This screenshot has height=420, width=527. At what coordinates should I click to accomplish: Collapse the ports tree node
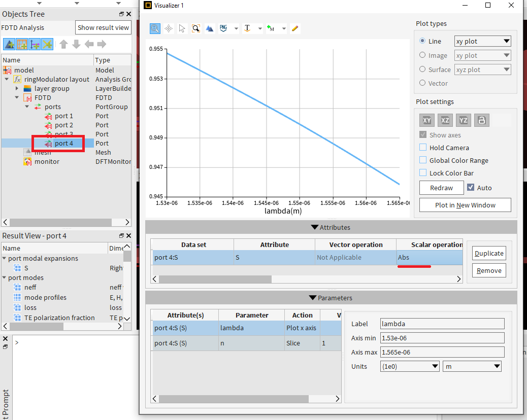coord(27,107)
